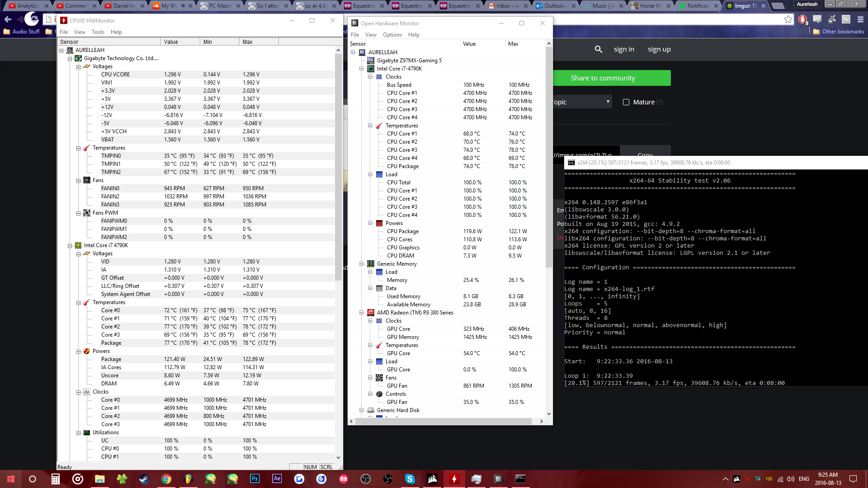Open the Nx extension icon
Screen dimensions: 868x488
tap(846, 19)
